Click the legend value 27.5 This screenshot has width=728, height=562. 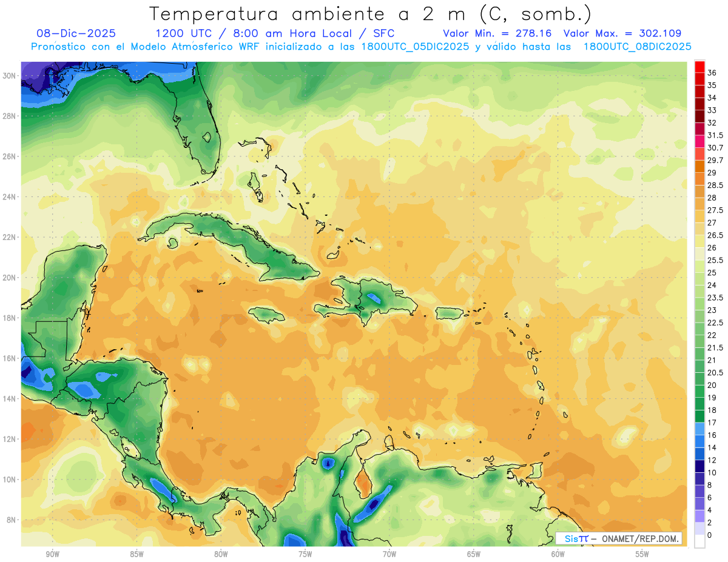pos(715,210)
